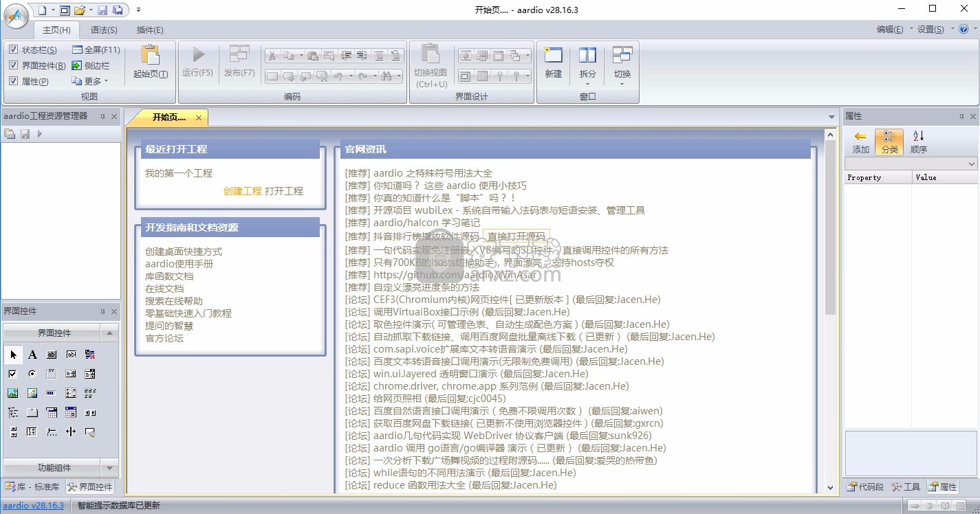Pick the splitter control with the double arrow
This screenshot has width=980, height=514.
[71, 432]
